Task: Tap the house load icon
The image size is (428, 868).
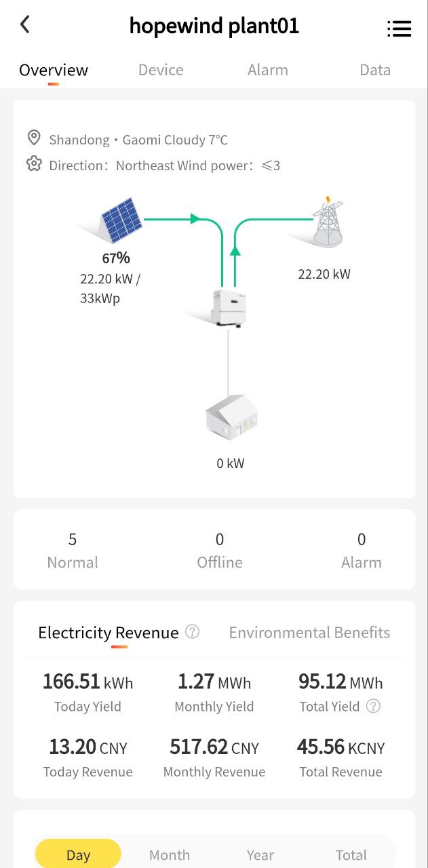Action: click(x=231, y=417)
